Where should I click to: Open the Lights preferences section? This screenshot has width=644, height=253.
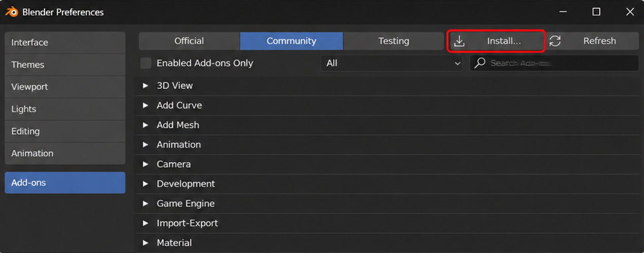point(65,109)
